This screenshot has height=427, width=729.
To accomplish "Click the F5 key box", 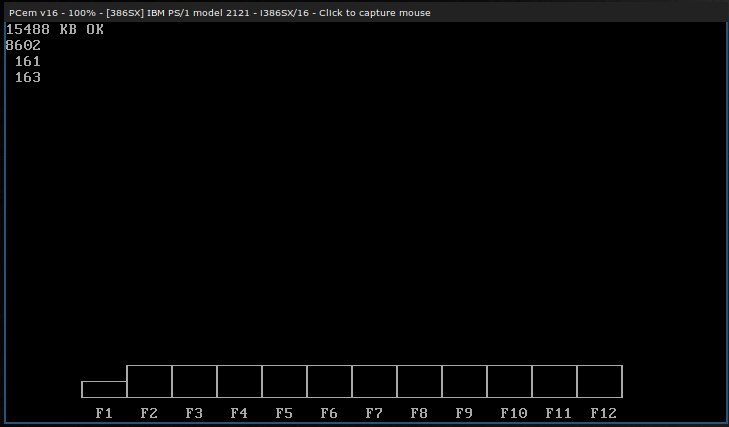I will [285, 381].
